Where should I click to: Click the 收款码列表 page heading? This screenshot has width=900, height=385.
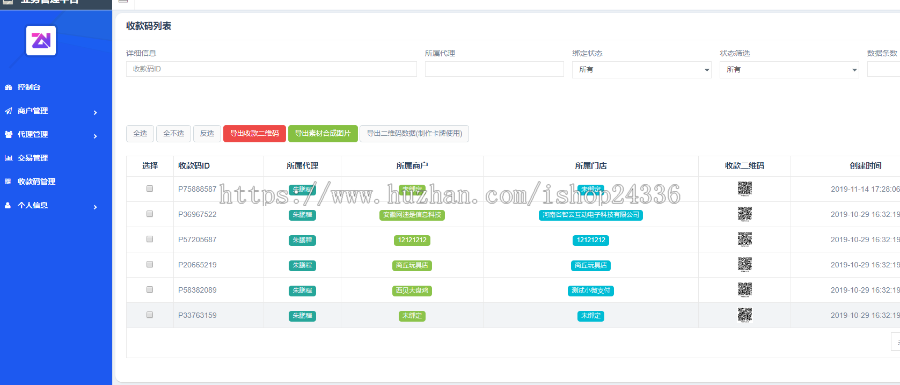pyautogui.click(x=149, y=26)
